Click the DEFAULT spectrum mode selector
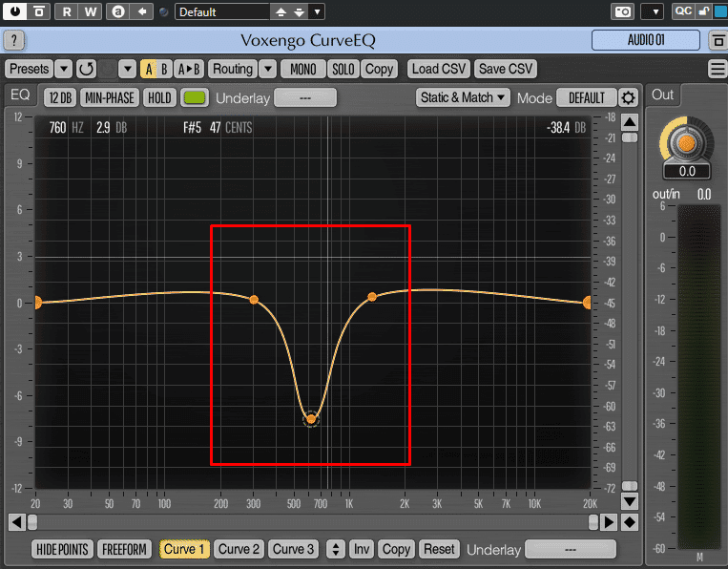The image size is (728, 569). (587, 98)
